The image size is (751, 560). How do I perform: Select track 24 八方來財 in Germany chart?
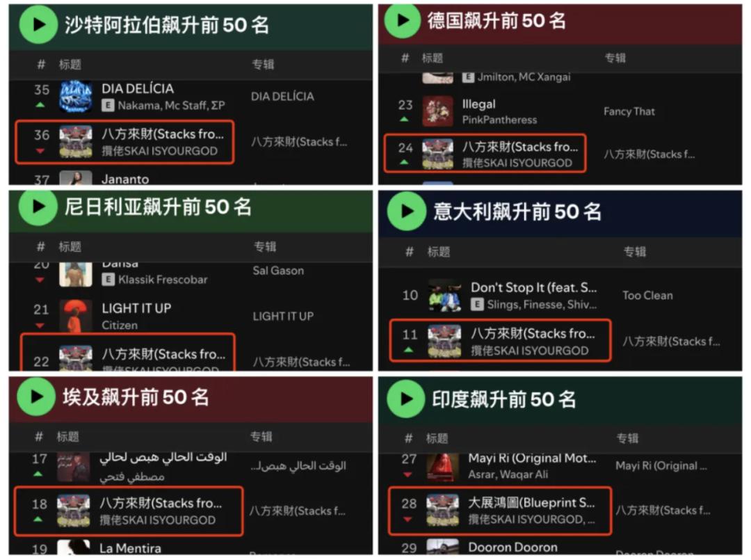click(x=485, y=153)
